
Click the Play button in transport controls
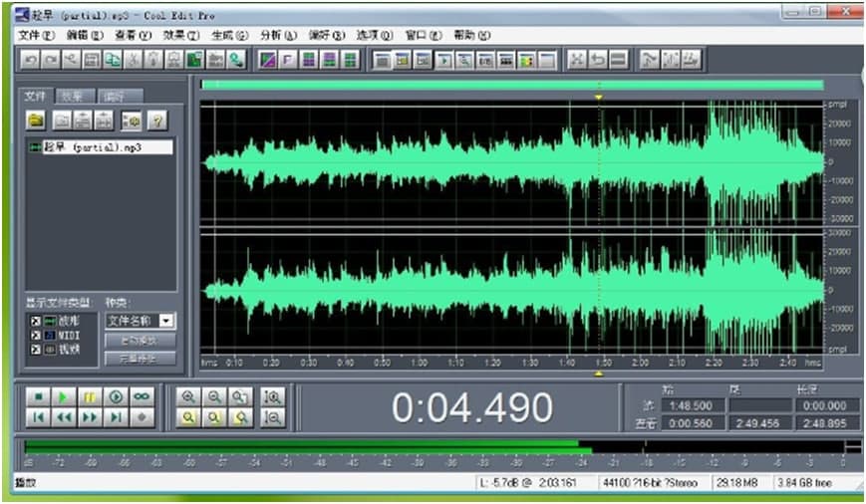[x=62, y=396]
